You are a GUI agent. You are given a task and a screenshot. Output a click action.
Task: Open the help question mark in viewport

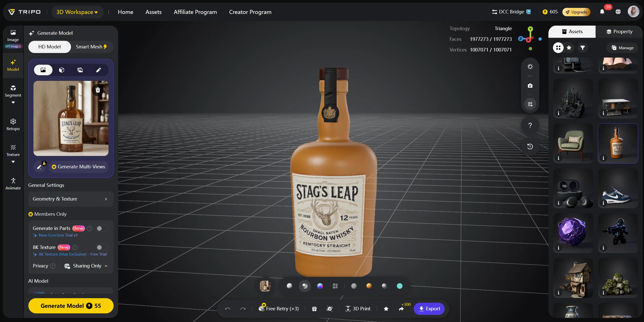(530, 125)
